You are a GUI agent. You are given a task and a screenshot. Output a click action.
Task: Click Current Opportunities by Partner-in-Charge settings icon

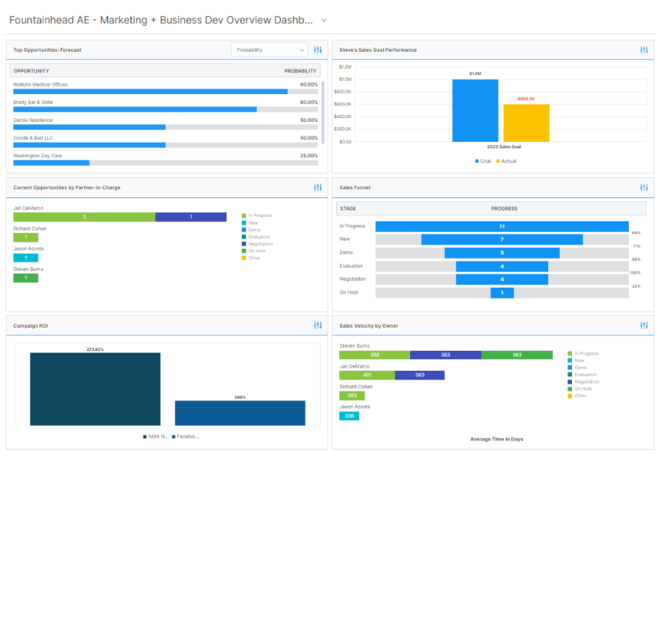[x=318, y=187]
